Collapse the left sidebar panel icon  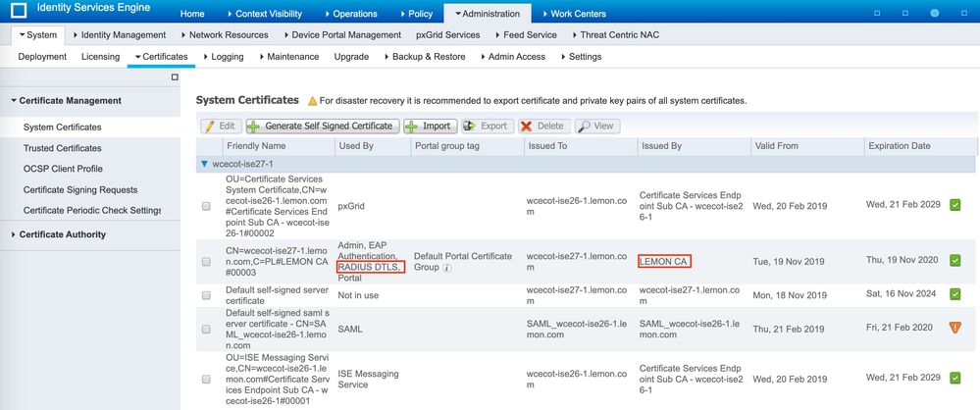tap(175, 77)
